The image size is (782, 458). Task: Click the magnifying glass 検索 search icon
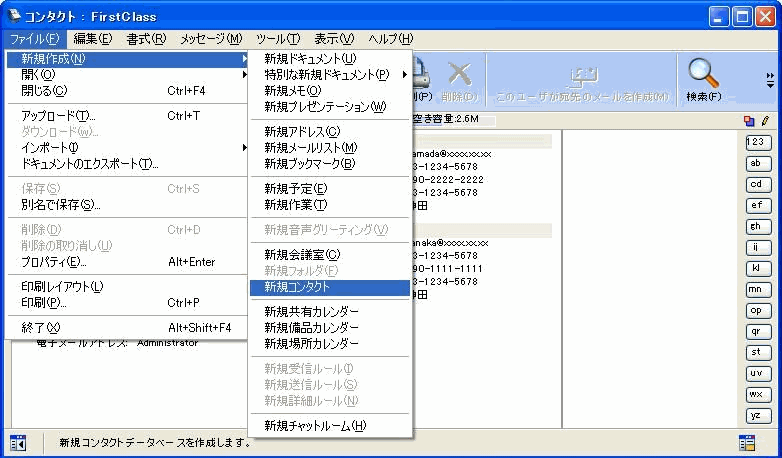703,75
